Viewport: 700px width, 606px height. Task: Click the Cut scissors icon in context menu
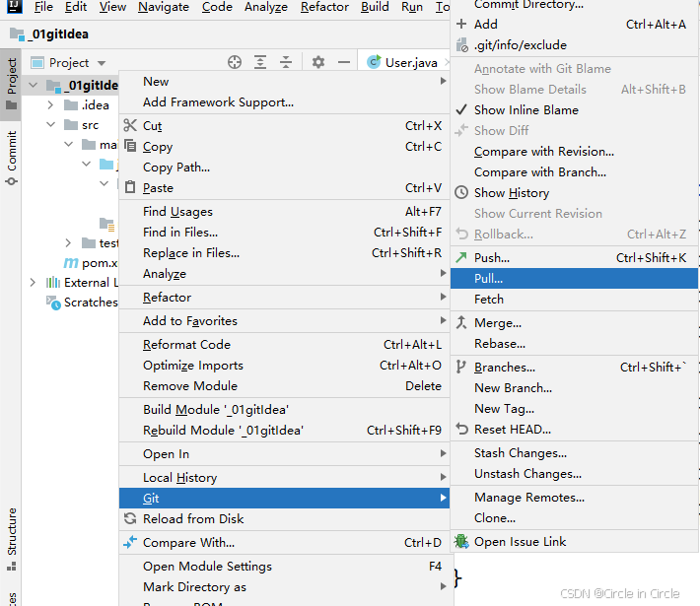point(130,126)
